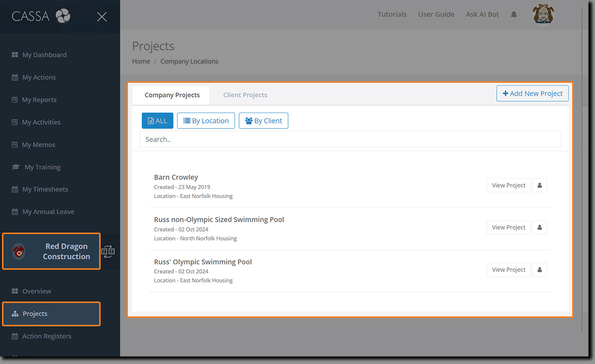Close the sidebar with the X icon

pyautogui.click(x=102, y=17)
